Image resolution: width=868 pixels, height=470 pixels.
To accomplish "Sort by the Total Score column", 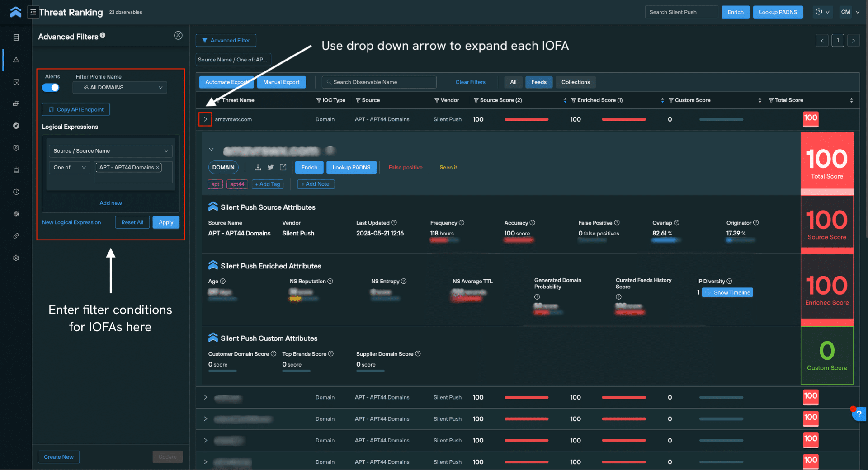I will coord(851,100).
